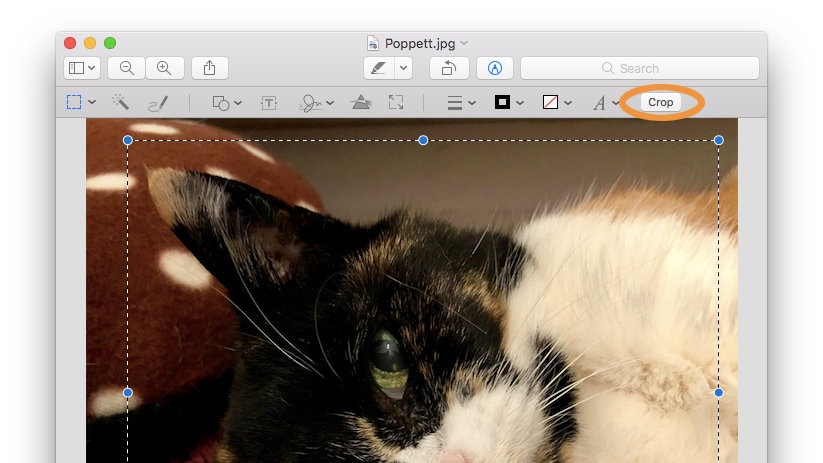Click the top-left selection handle
This screenshot has width=823, height=463.
click(x=128, y=140)
